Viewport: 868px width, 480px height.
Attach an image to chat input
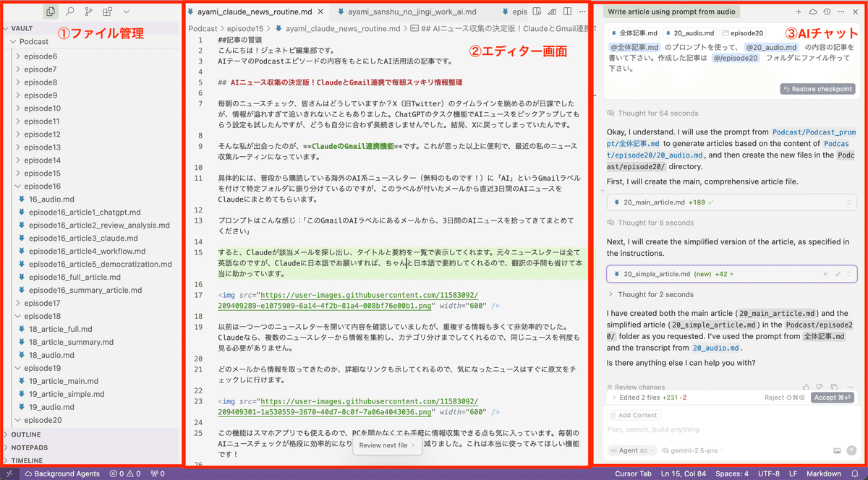pos(837,450)
